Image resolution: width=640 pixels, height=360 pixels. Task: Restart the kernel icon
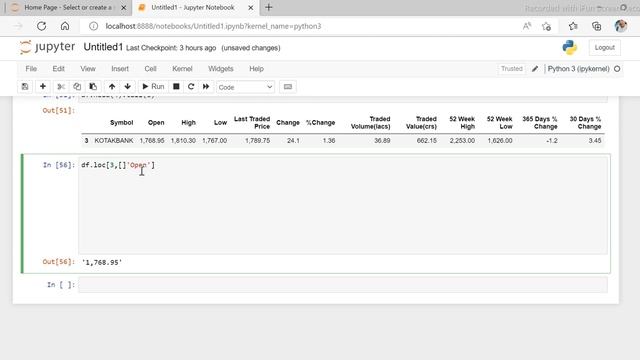coord(191,87)
